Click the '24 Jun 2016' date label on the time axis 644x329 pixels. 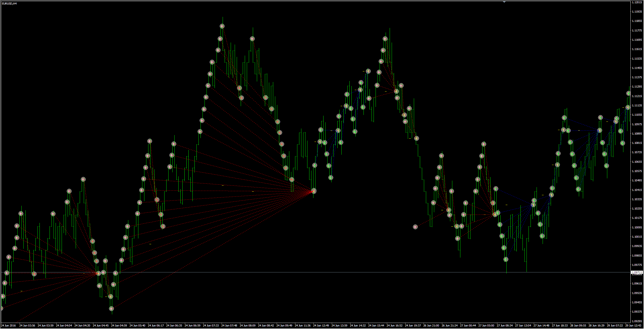(x=8, y=325)
